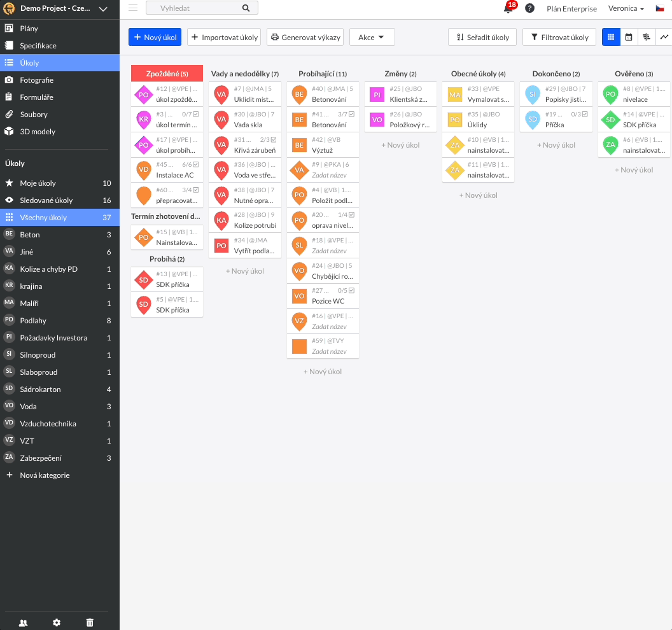Open the chart statistics view
Image resolution: width=672 pixels, height=630 pixels.
664,37
